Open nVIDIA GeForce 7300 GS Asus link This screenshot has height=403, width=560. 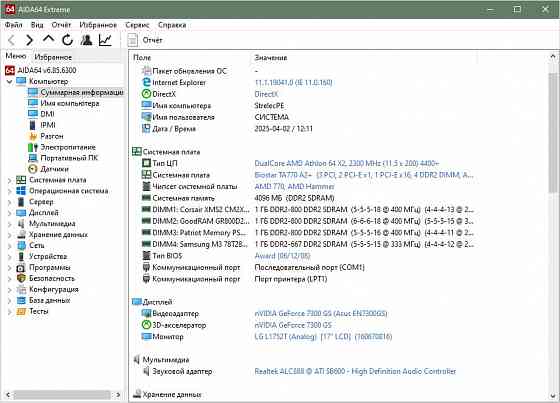coord(321,313)
